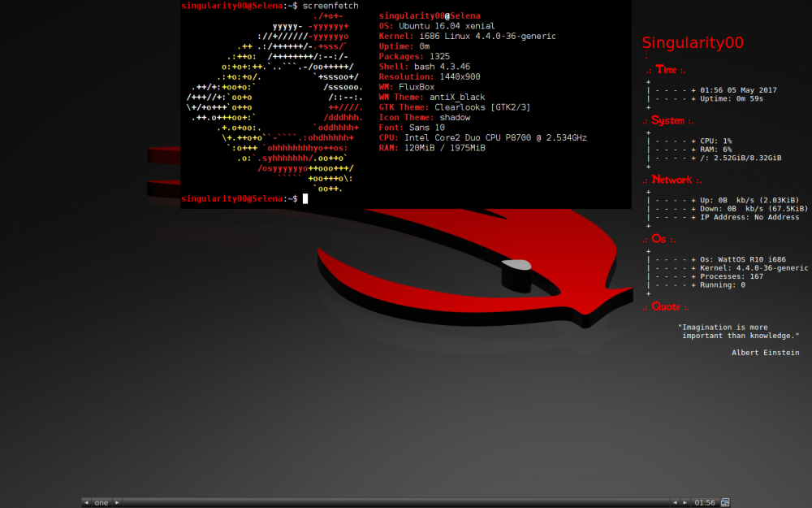812x508 pixels.
Task: Click the "Imagination is more important" quote text
Action: click(x=738, y=332)
